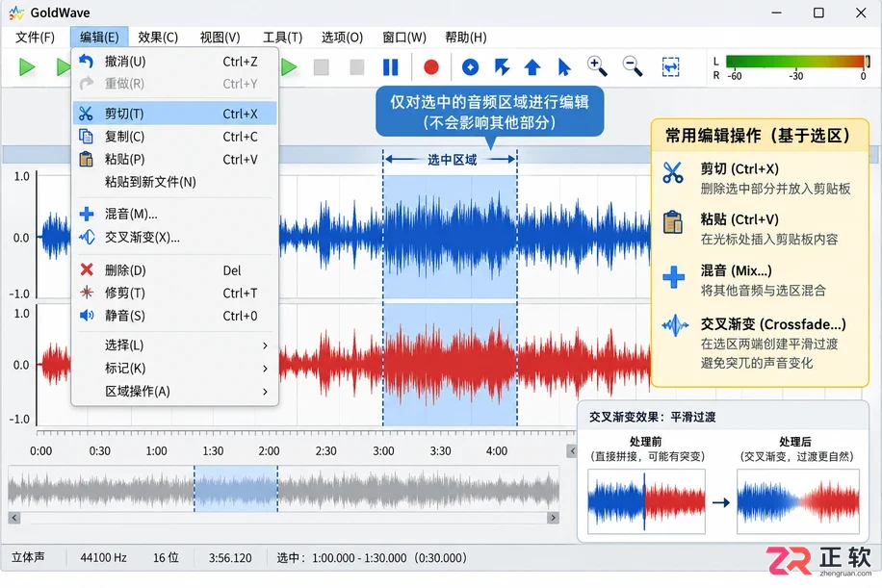
Task: Click the blue up arrow toolbar icon
Action: pyautogui.click(x=532, y=67)
